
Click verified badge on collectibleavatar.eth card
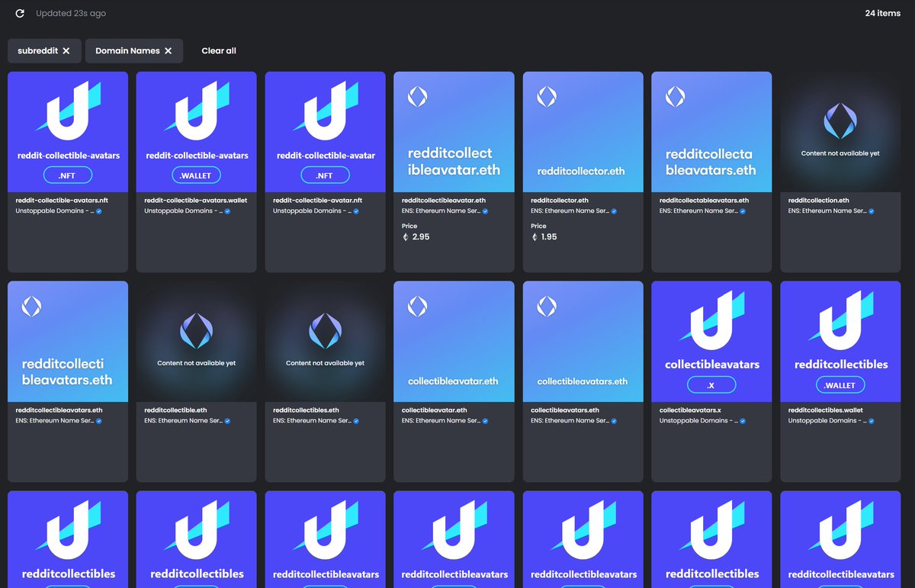[486, 421]
